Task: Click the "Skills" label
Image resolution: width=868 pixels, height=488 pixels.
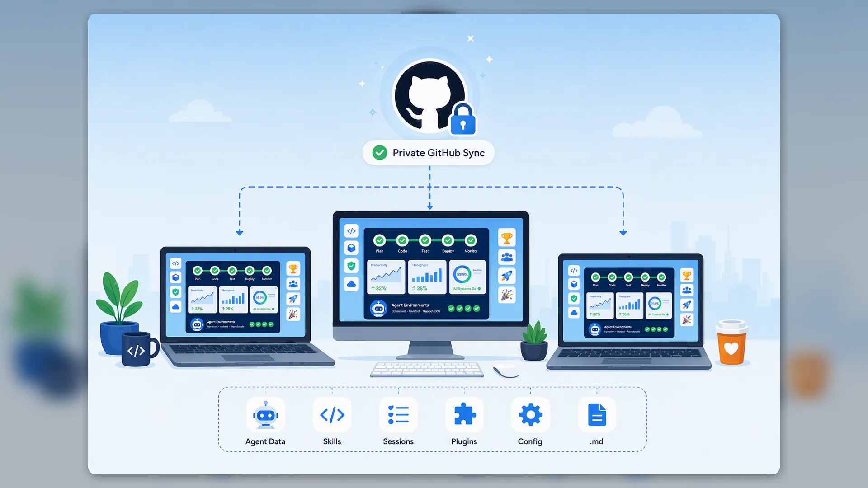Action: 332,441
